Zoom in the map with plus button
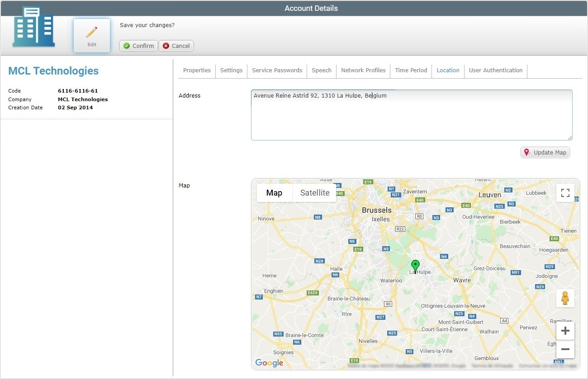Image resolution: width=588 pixels, height=379 pixels. coord(565,331)
